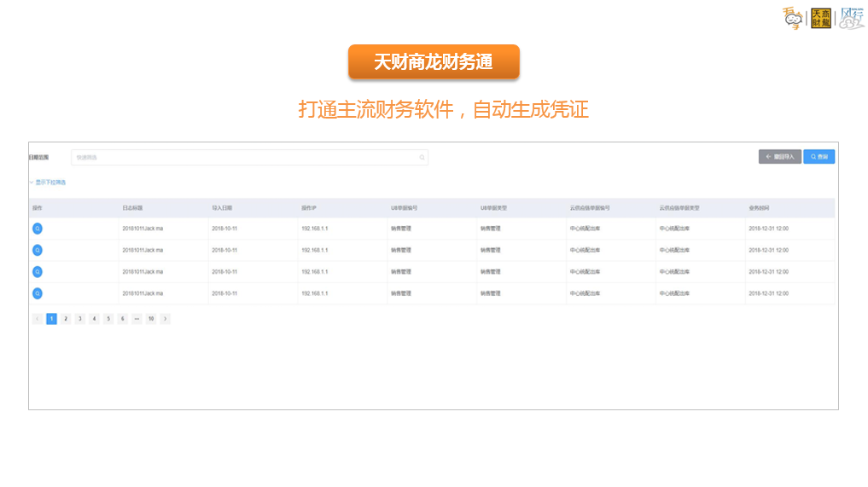Click last row's 192.168.1.1 IP cell

314,293
